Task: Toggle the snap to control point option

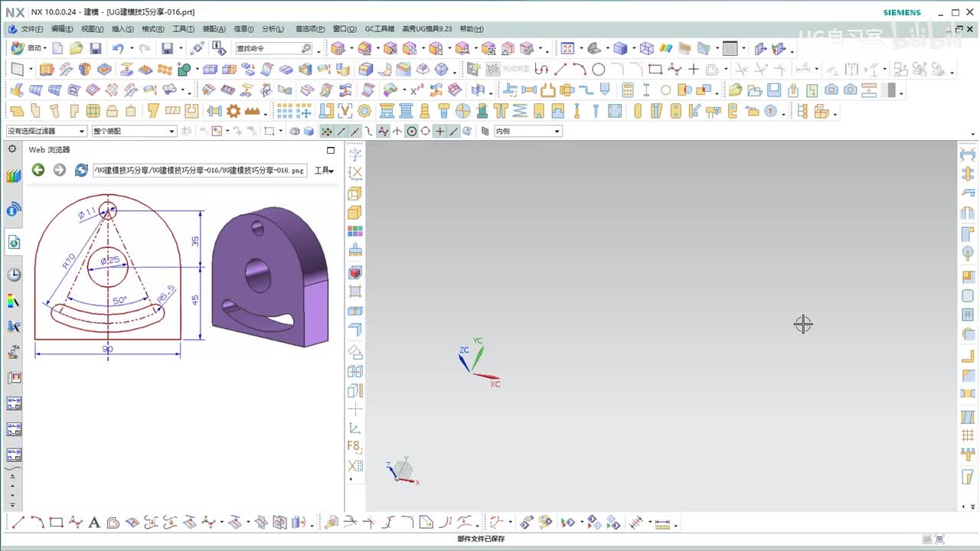Action: [369, 131]
